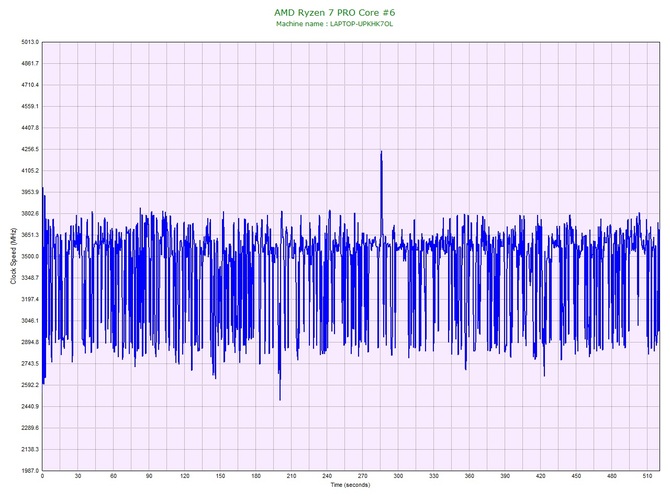670x502 pixels.
Task: Select the 5013.0 value on the vertical axis
Action: 27,42
